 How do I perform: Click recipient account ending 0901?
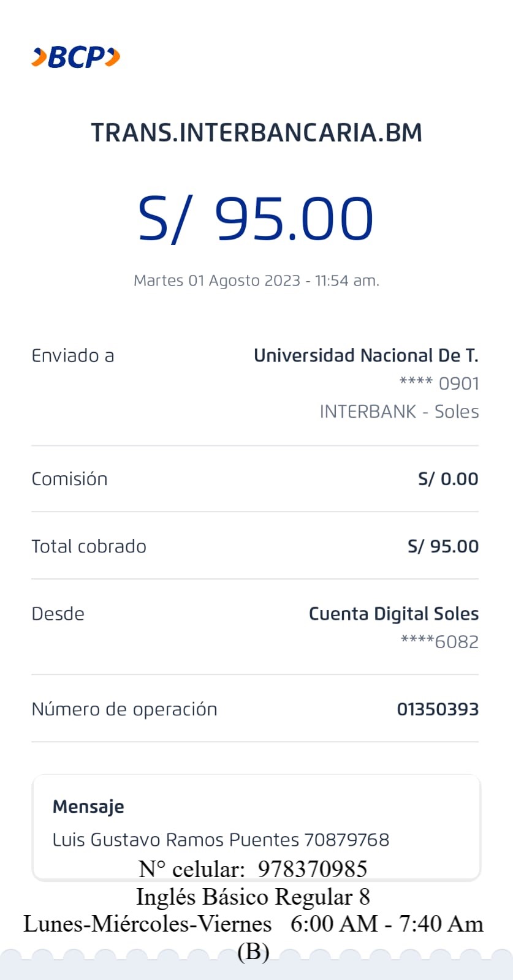[x=439, y=384]
